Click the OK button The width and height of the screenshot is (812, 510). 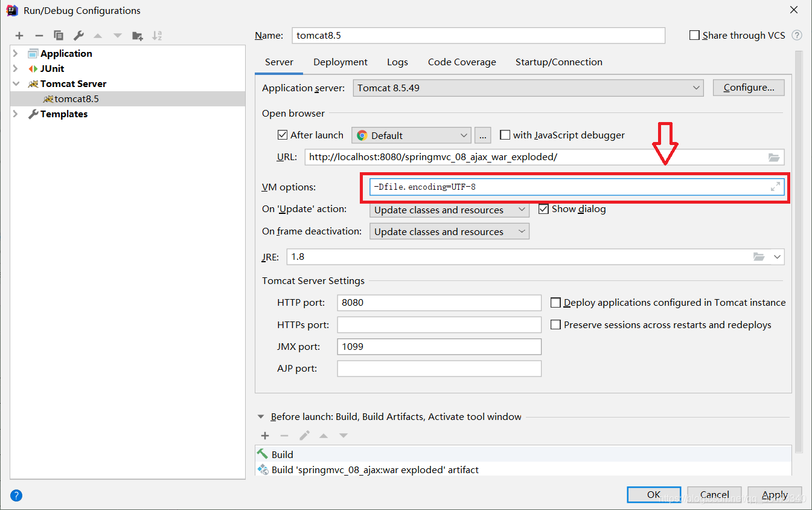pyautogui.click(x=654, y=495)
